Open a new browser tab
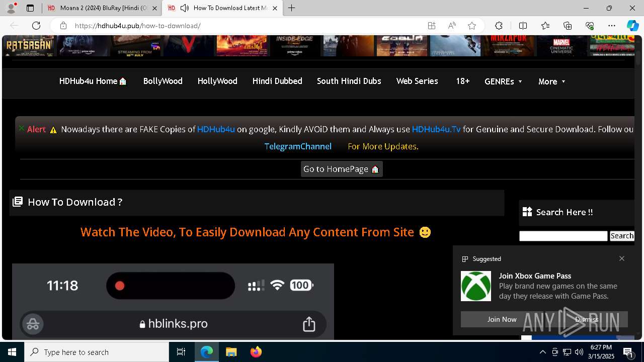 (292, 8)
